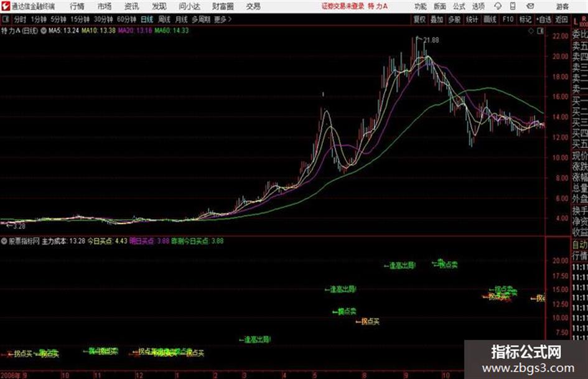
Task: Open the customer service headset icon
Action: [x=498, y=6]
